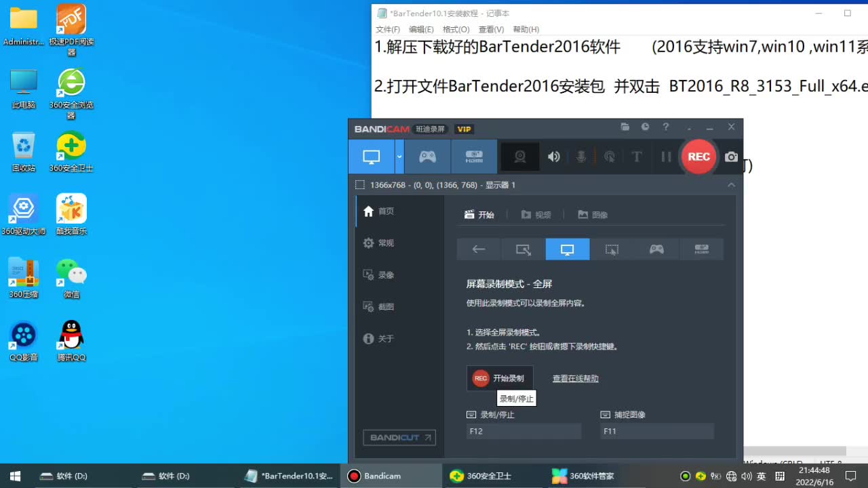The width and height of the screenshot is (868, 488).
Task: Open Notepad 查看(V) menu
Action: pos(491,30)
